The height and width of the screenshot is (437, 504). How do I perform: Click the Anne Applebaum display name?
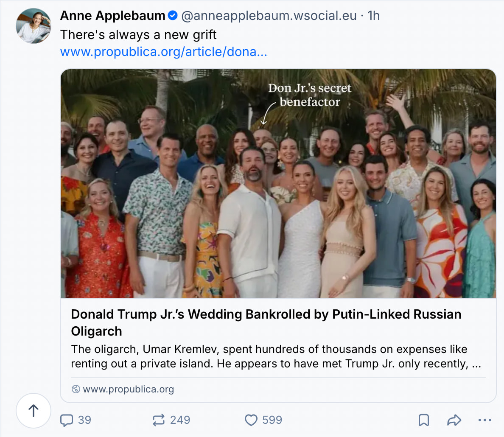tap(112, 15)
